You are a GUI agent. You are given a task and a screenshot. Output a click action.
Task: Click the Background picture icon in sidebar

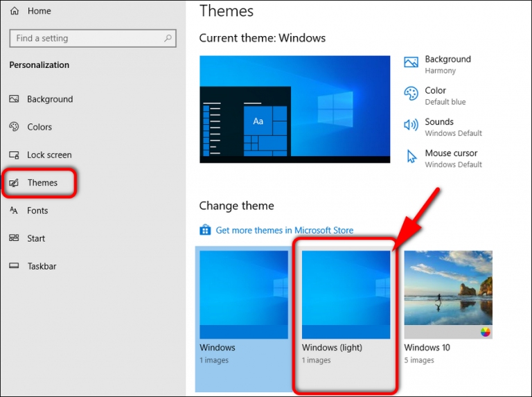tap(14, 99)
